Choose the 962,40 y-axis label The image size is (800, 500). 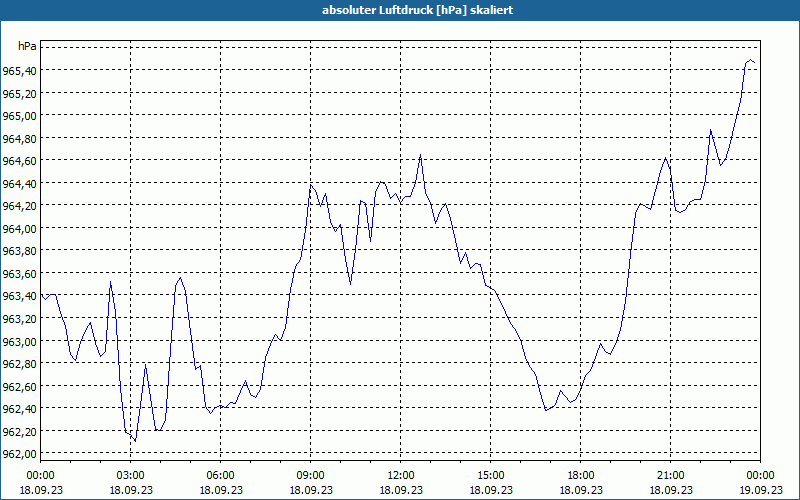point(19,409)
